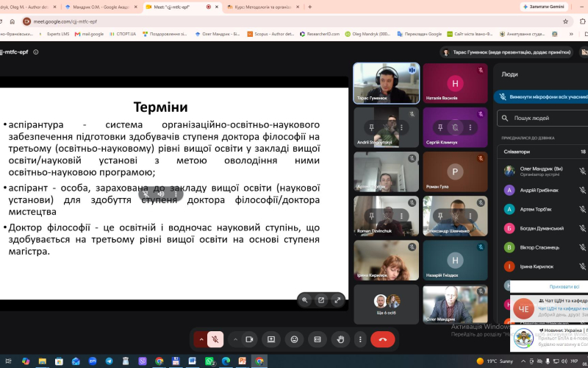Open three-dot menu over the presentation
588x368 pixels.
(x=176, y=194)
